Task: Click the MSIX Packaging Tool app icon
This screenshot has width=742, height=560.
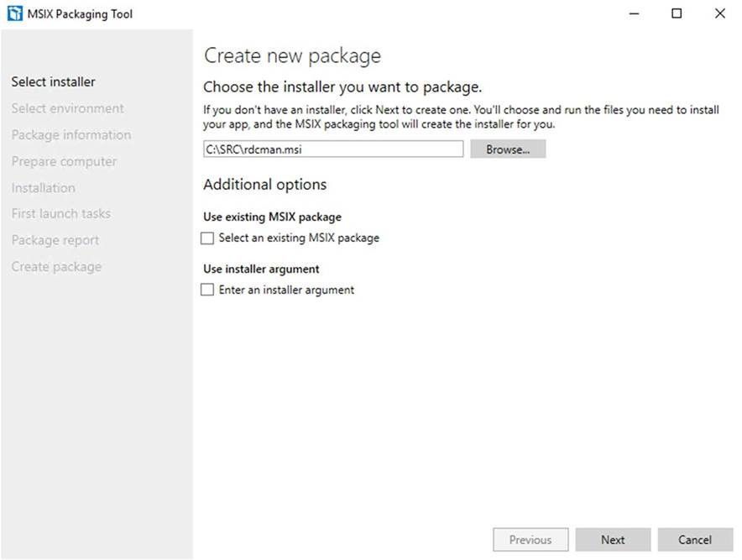Action: click(x=14, y=13)
